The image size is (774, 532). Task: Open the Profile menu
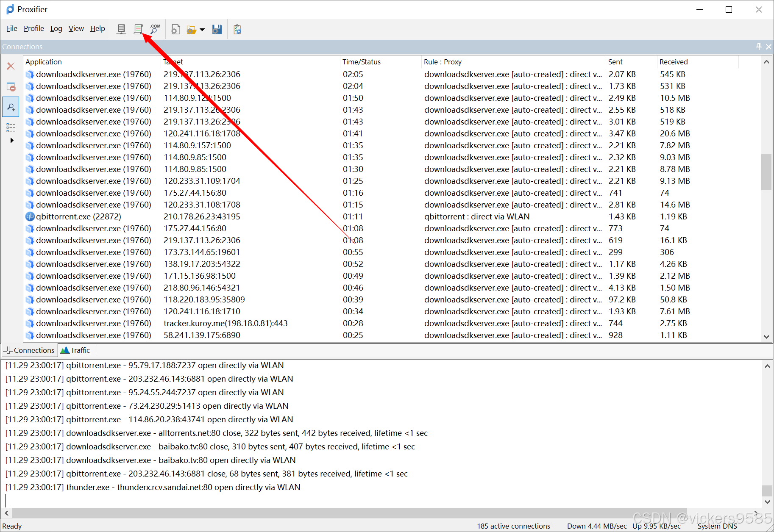pyautogui.click(x=34, y=28)
